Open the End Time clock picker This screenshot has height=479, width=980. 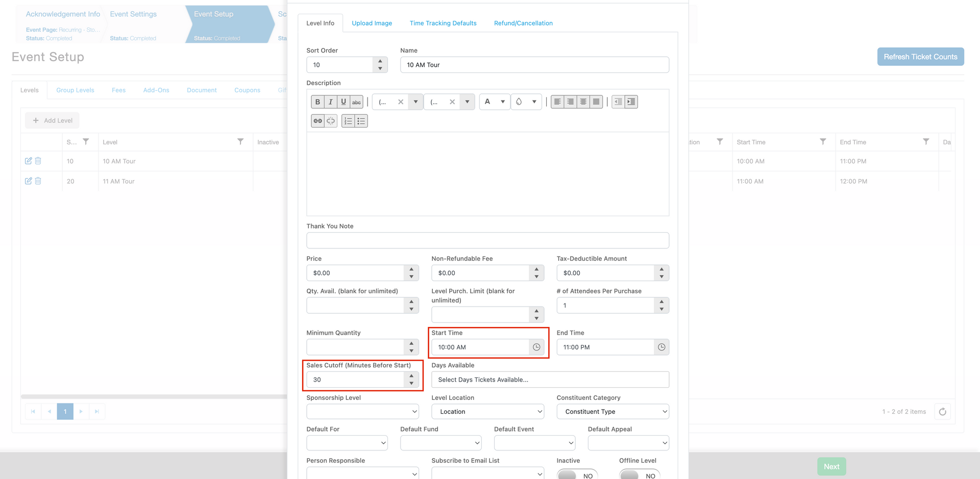click(x=661, y=347)
